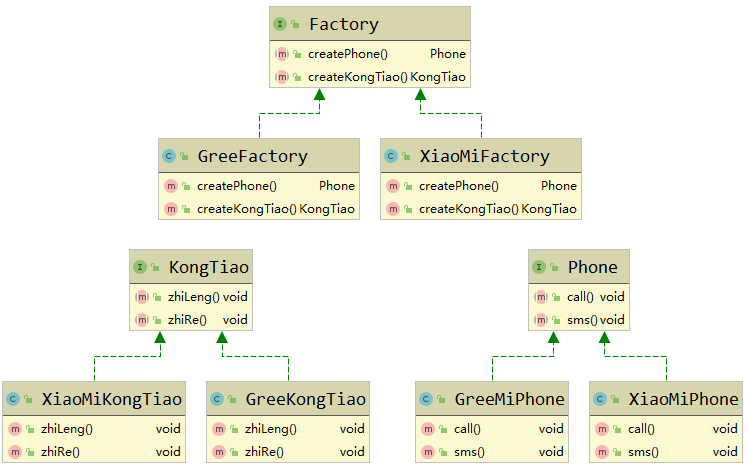Click method icon of Phone sms()

[x=541, y=320]
